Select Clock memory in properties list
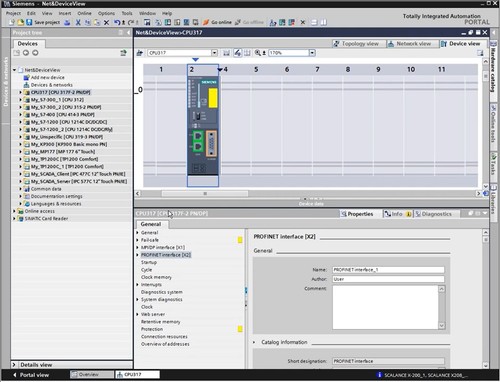Screen dimensions: 500x382 pyautogui.click(x=156, y=277)
